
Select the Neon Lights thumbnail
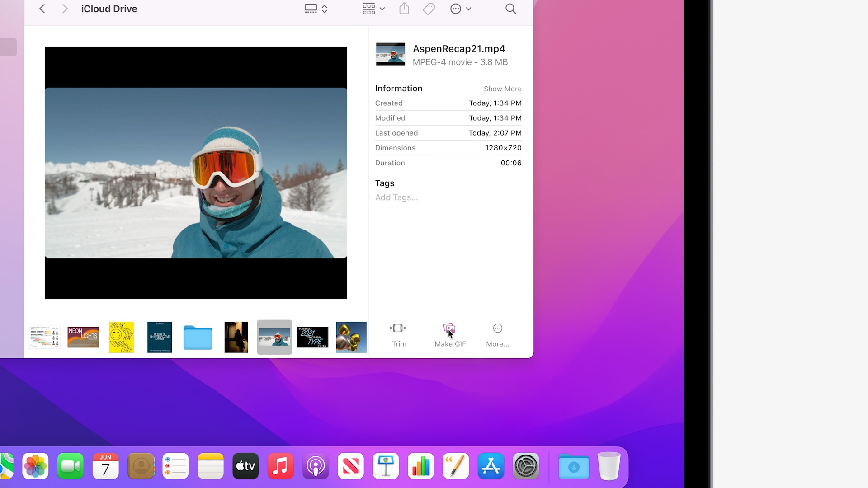(82, 337)
